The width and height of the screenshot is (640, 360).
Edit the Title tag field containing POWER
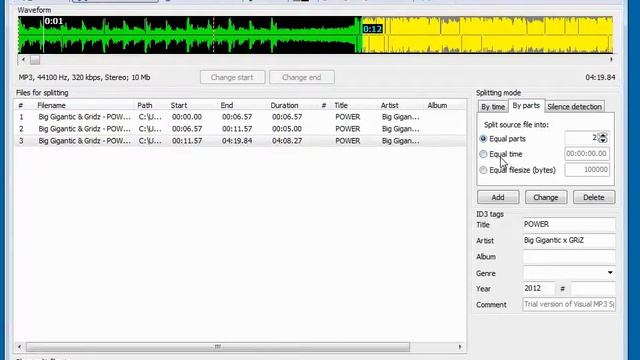[569, 224]
